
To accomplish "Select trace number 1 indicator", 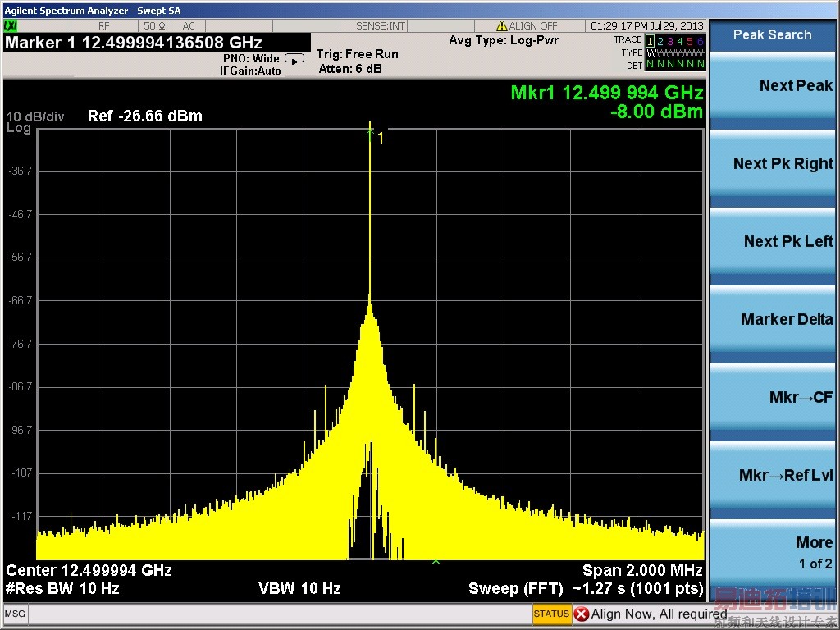I will point(651,41).
